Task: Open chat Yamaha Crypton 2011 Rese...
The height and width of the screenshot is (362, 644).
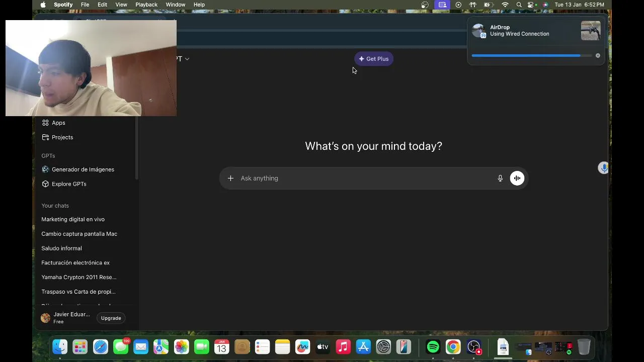Action: pyautogui.click(x=79, y=277)
